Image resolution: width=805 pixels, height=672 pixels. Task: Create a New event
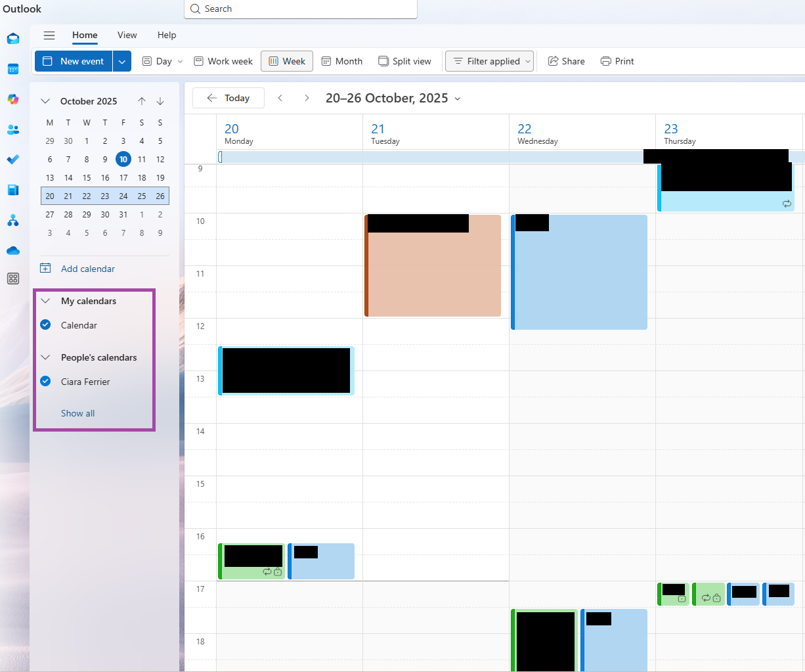74,61
